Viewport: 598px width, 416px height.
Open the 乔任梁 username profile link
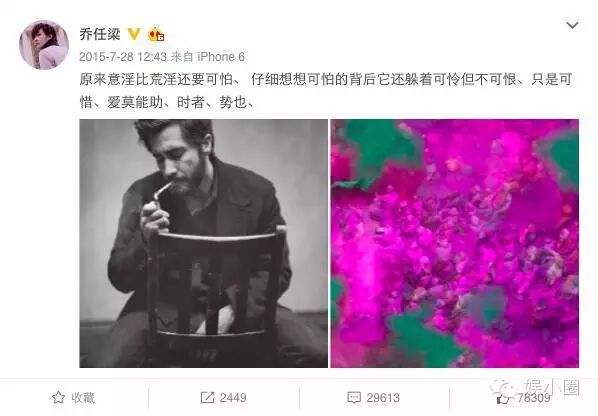tap(100, 34)
